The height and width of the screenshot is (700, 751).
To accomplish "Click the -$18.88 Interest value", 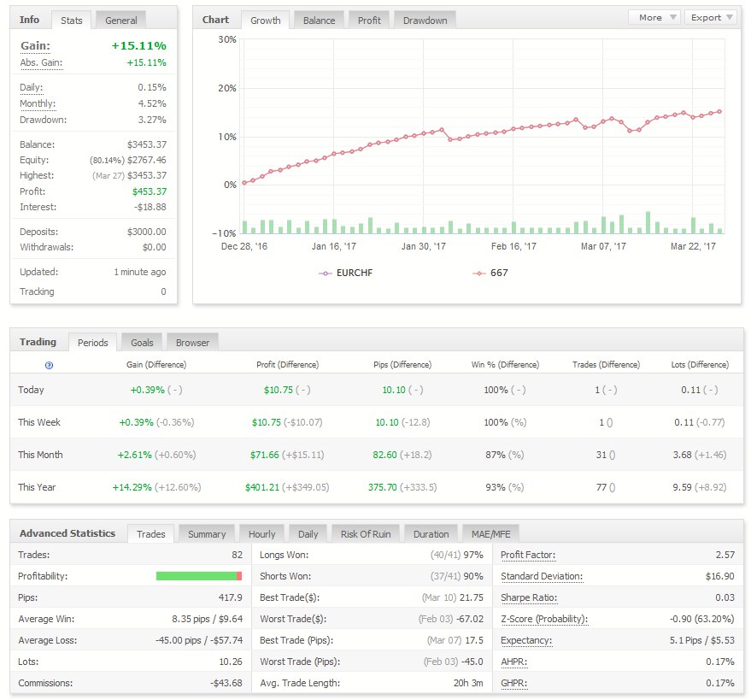I will tap(150, 207).
